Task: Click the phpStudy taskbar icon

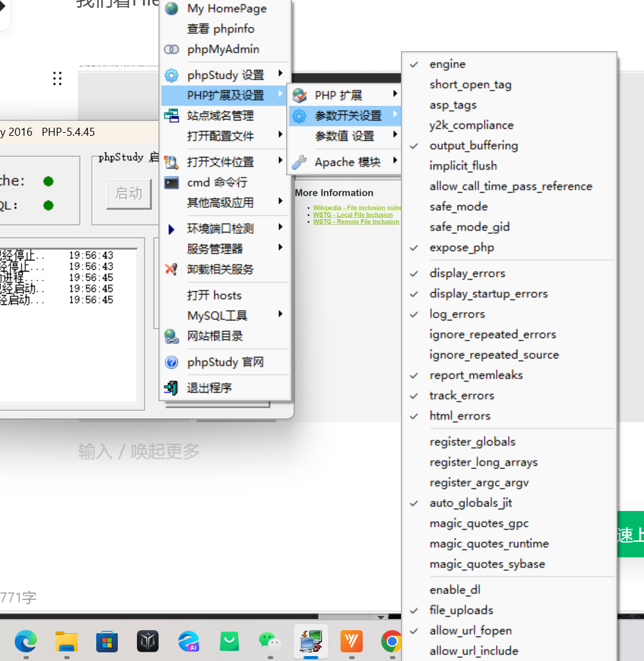Action: pos(311,642)
